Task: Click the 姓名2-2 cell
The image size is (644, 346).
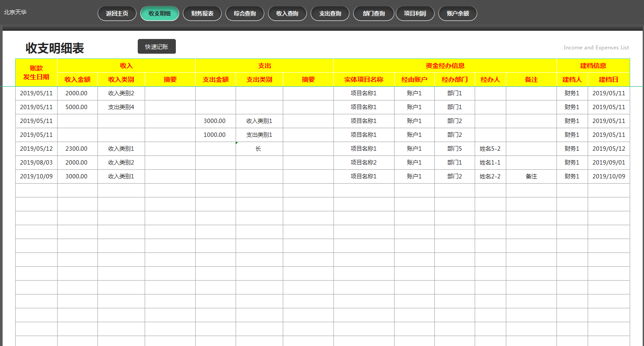Action: point(490,177)
